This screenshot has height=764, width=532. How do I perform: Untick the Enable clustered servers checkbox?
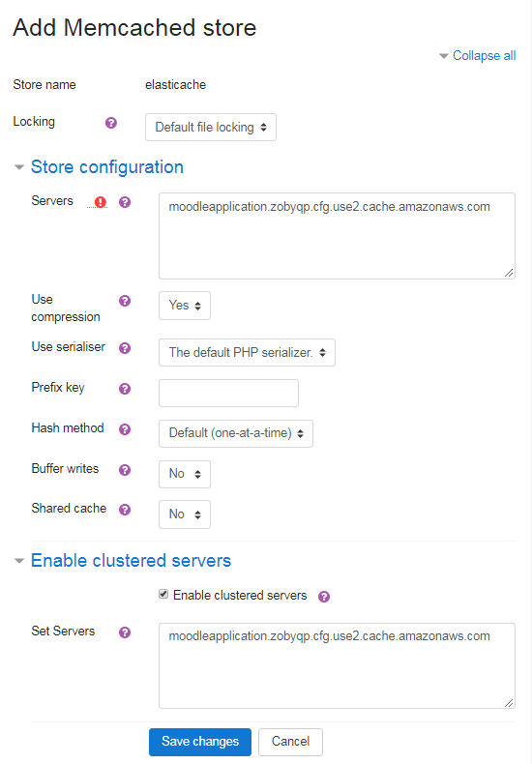click(163, 594)
